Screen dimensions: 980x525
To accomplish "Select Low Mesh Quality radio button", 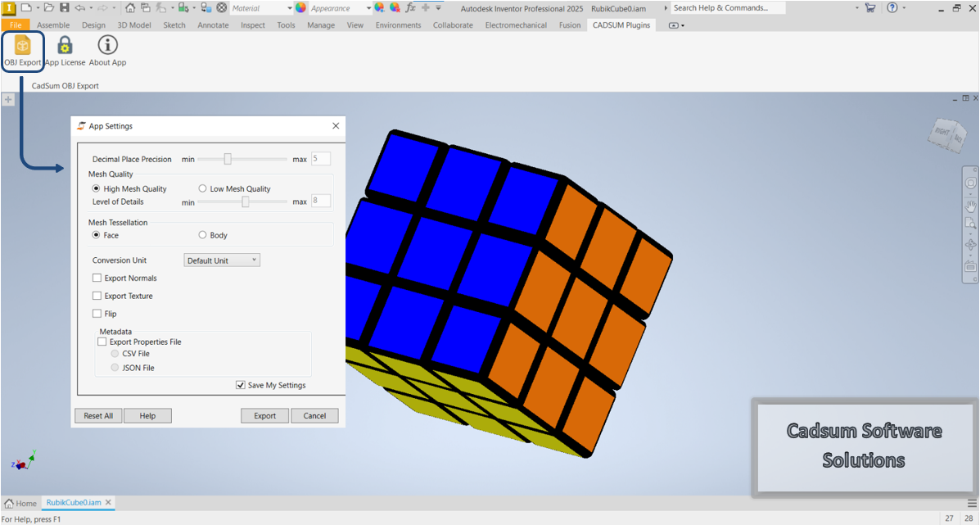I will [x=202, y=188].
